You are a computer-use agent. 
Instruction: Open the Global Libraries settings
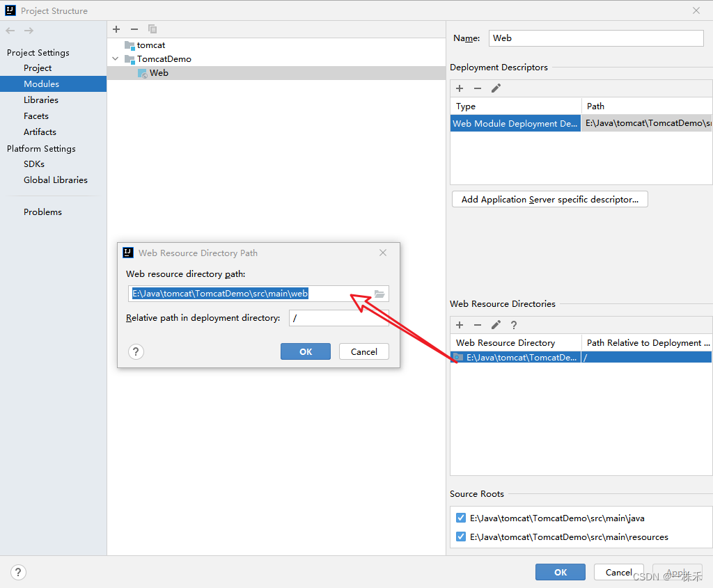(56, 180)
